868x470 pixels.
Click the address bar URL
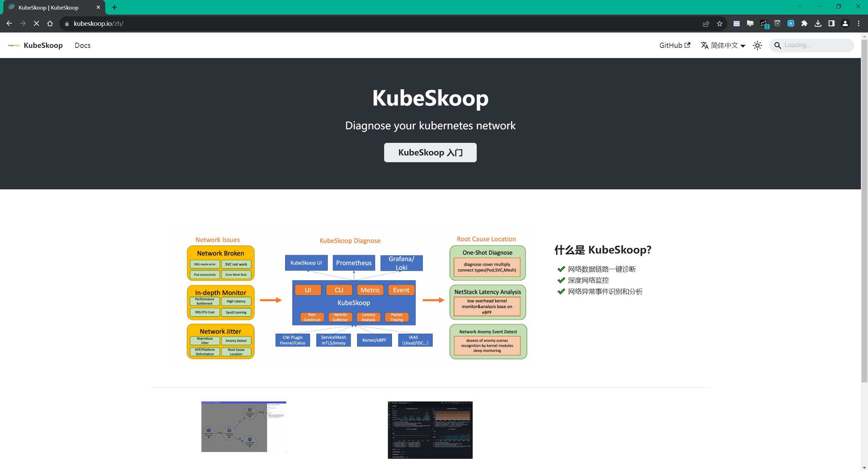(98, 24)
